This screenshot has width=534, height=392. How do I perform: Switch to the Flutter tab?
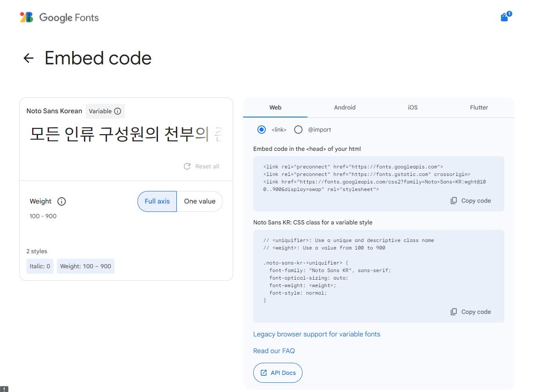pos(479,107)
